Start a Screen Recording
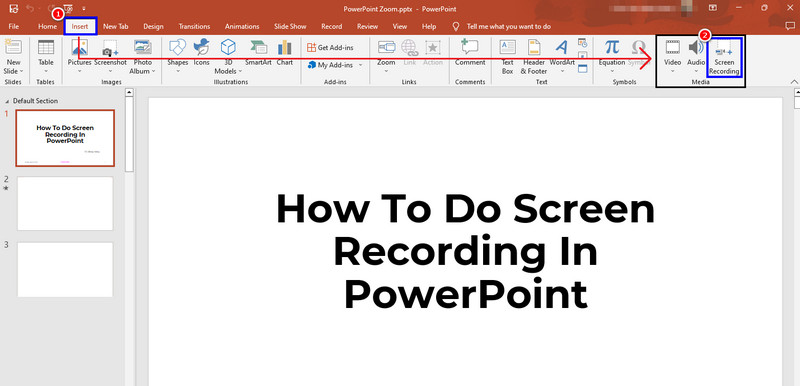The width and height of the screenshot is (800, 386). pyautogui.click(x=724, y=56)
